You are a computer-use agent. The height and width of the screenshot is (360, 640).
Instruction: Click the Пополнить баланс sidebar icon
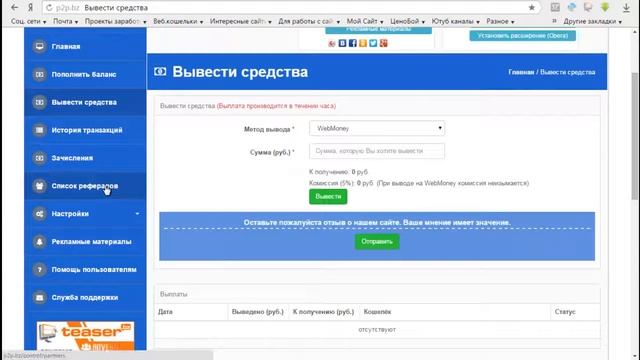point(40,74)
